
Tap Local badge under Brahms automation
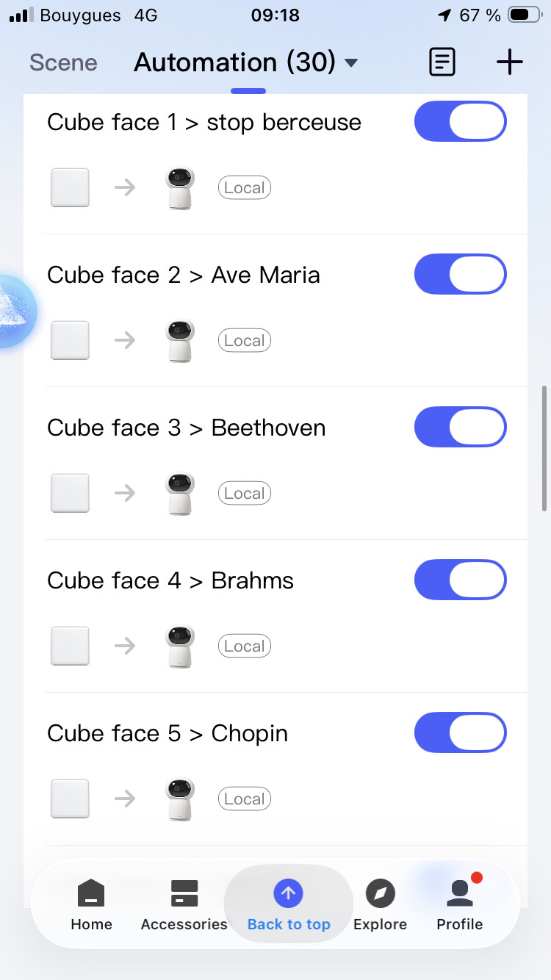pyautogui.click(x=245, y=646)
